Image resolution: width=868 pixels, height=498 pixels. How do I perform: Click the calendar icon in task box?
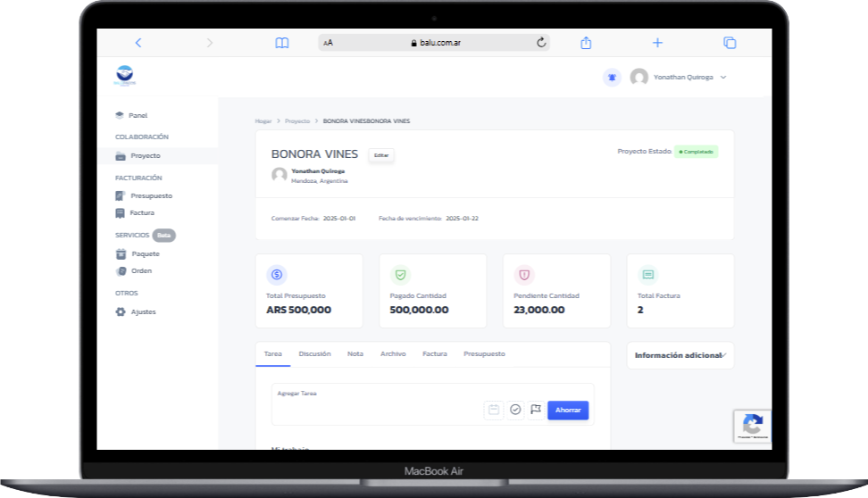pos(493,410)
